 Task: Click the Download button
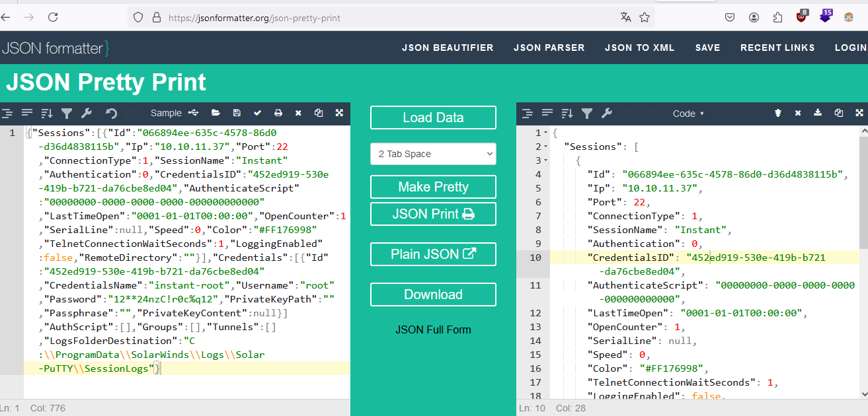click(x=433, y=295)
